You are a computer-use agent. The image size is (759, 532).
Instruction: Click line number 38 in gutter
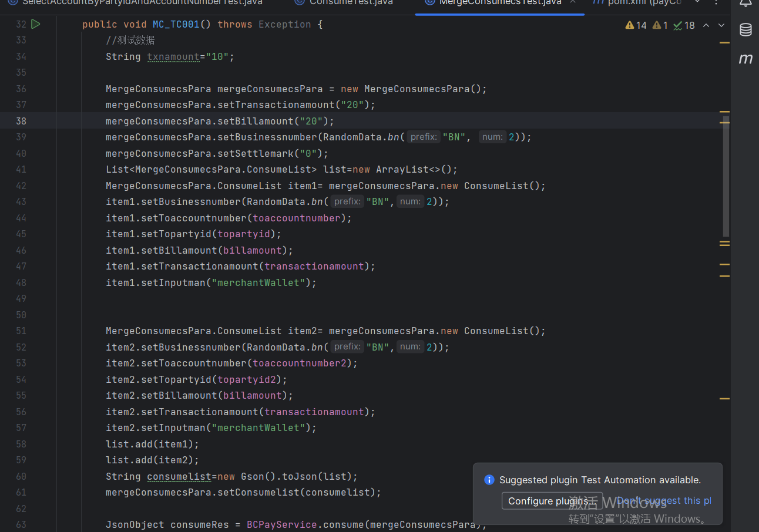coord(21,121)
